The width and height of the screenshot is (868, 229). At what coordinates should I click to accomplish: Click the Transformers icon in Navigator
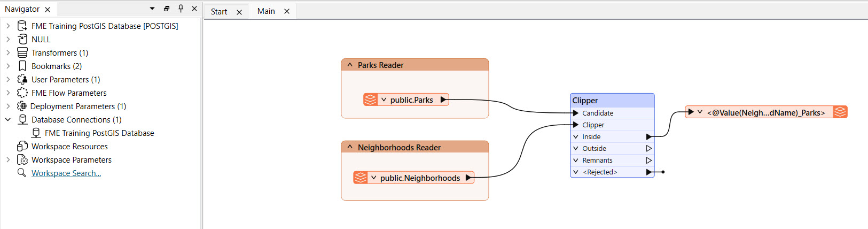pyautogui.click(x=22, y=52)
